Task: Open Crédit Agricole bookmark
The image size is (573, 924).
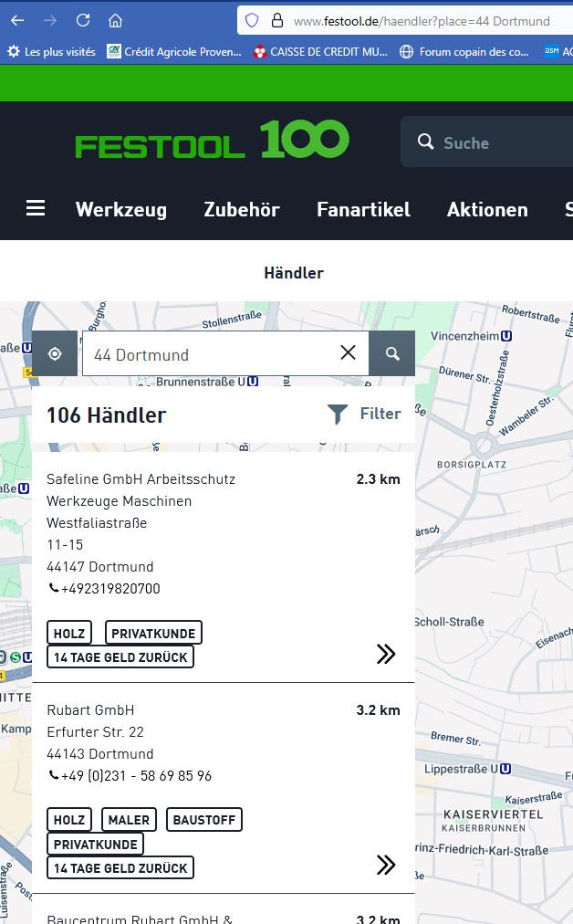Action: pos(174,52)
